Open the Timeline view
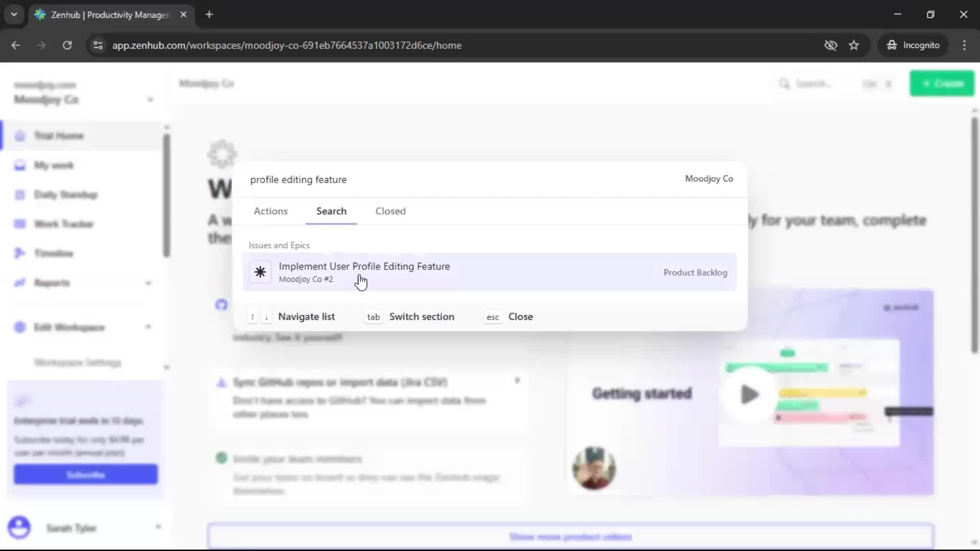The height and width of the screenshot is (551, 980). 53,253
